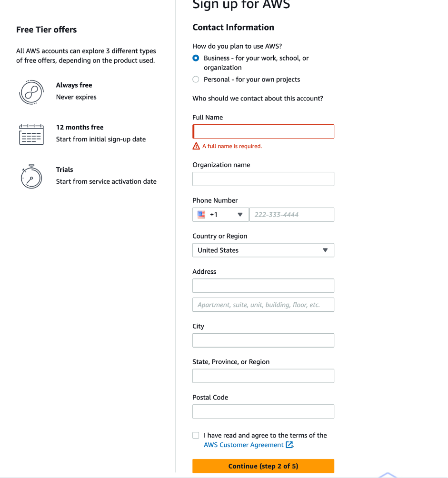Select Business account type radio button

[196, 58]
